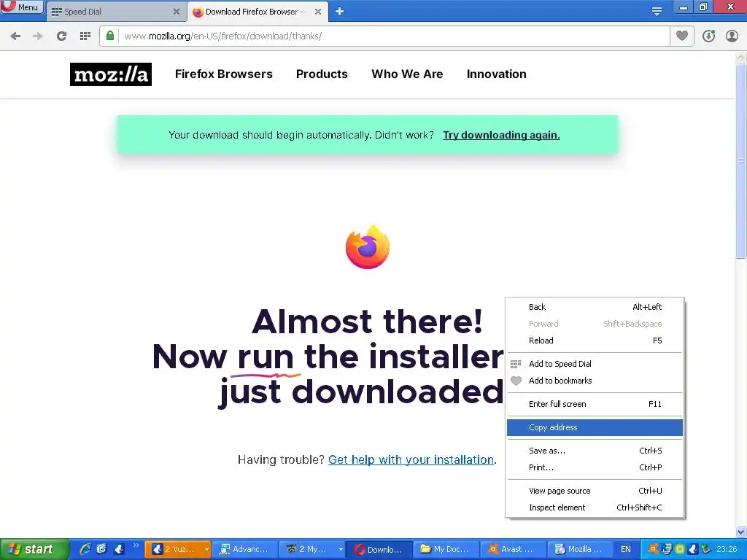The width and height of the screenshot is (747, 560).
Task: Click the Try downloading again link
Action: click(501, 135)
